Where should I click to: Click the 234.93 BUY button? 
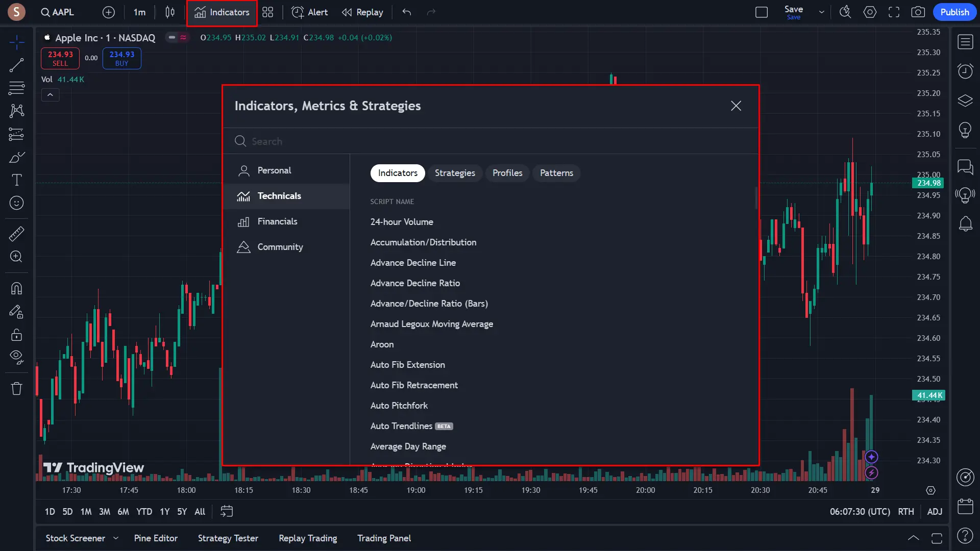point(122,58)
